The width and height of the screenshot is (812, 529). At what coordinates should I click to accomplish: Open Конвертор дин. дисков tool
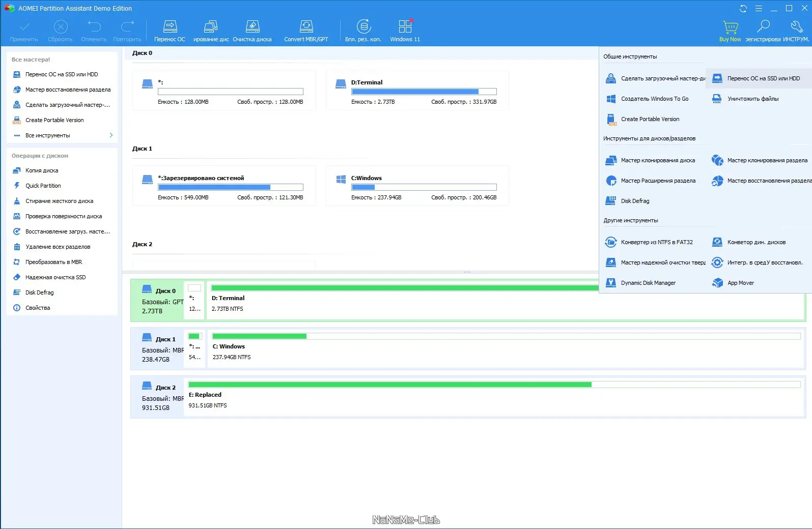[x=749, y=242]
